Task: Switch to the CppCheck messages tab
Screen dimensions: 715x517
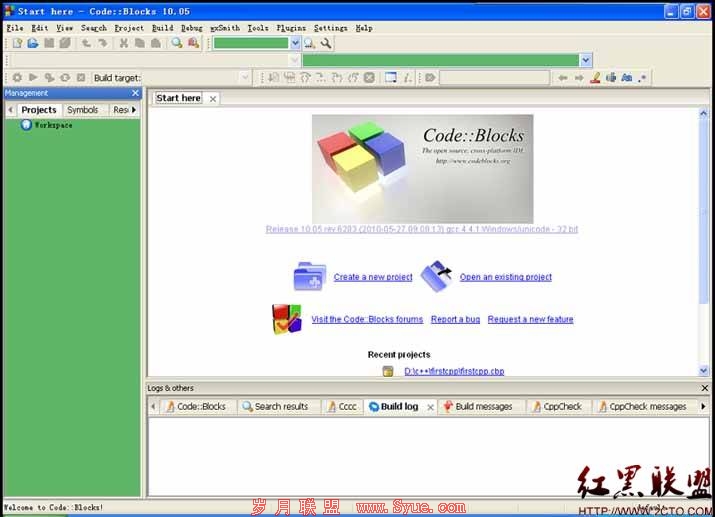Action: pyautogui.click(x=642, y=406)
